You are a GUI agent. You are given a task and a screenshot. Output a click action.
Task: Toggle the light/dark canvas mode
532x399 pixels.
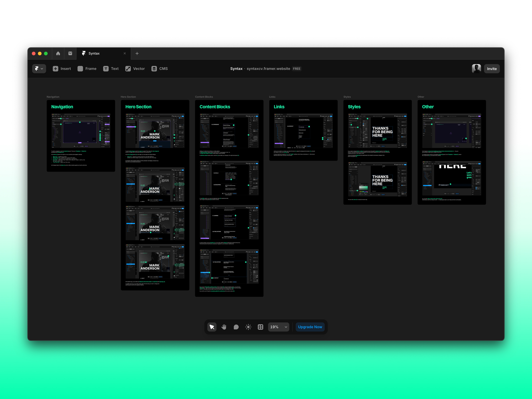(248, 327)
